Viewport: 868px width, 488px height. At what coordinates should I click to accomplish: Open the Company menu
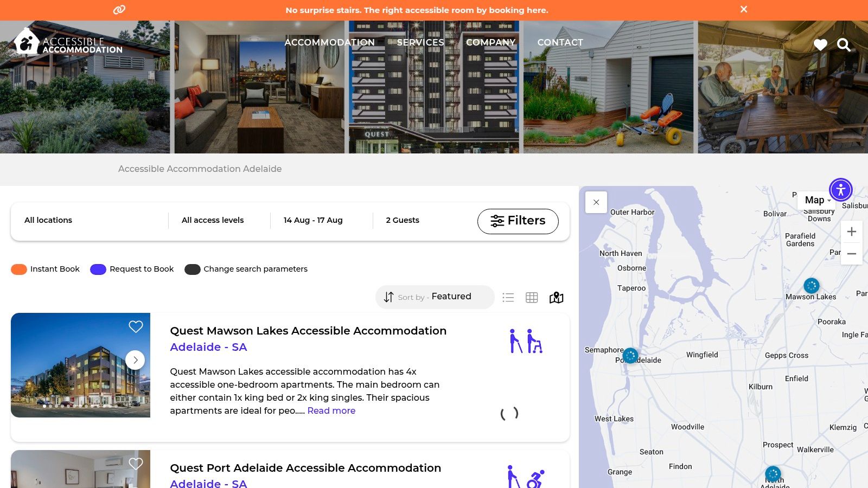(x=490, y=42)
